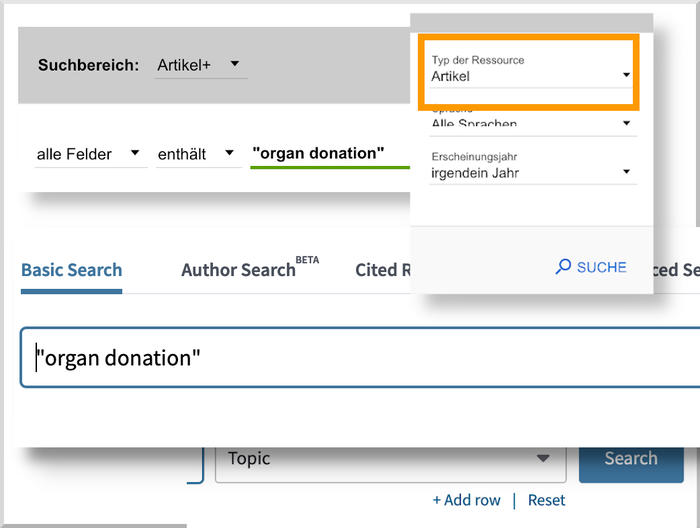700x528 pixels.
Task: Expand the Erscheinungsjahr year dropdown
Action: 530,173
